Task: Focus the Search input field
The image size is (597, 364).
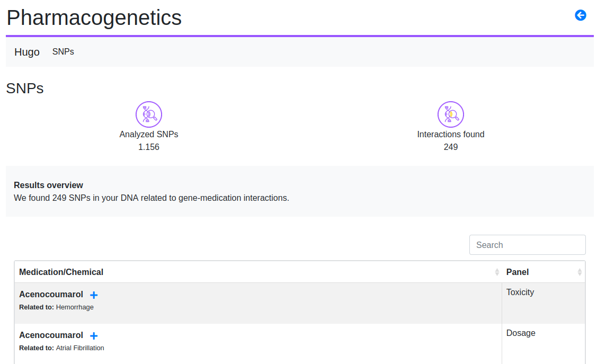Action: point(527,245)
